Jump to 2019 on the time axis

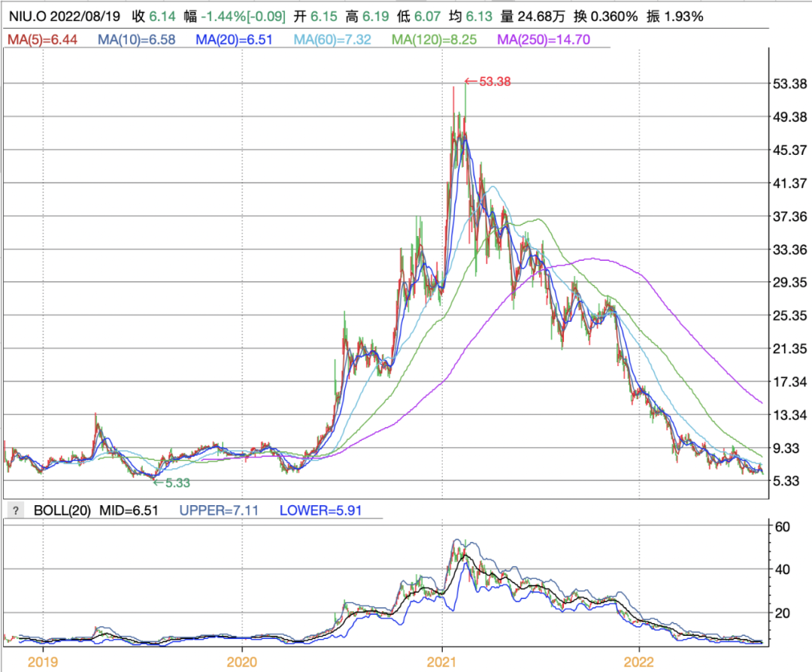(x=44, y=661)
